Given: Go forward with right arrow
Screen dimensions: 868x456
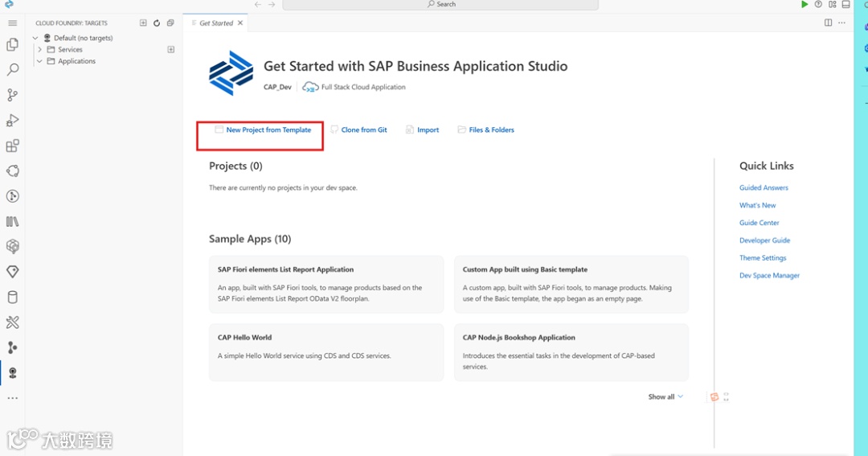Looking at the screenshot, I should pos(272,5).
